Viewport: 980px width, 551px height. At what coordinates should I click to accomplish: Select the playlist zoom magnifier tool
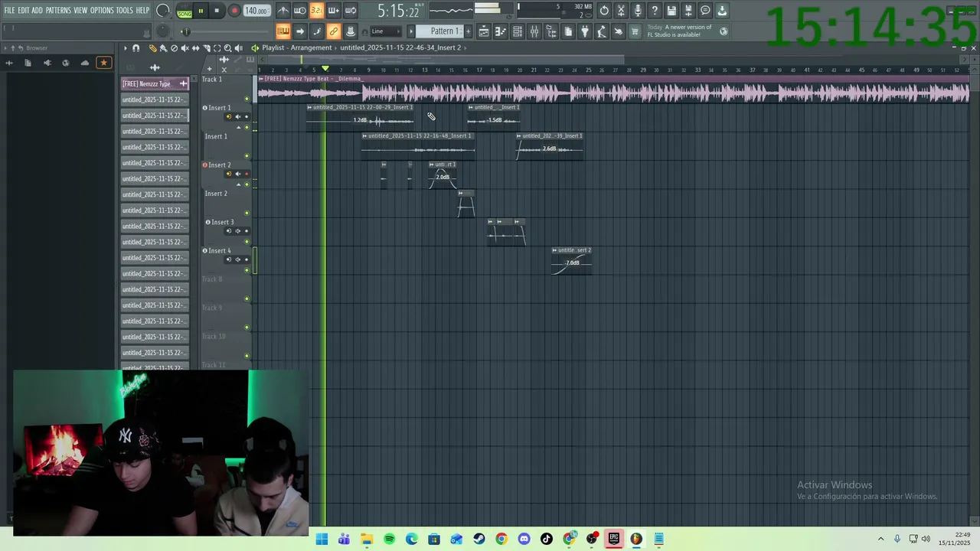227,47
